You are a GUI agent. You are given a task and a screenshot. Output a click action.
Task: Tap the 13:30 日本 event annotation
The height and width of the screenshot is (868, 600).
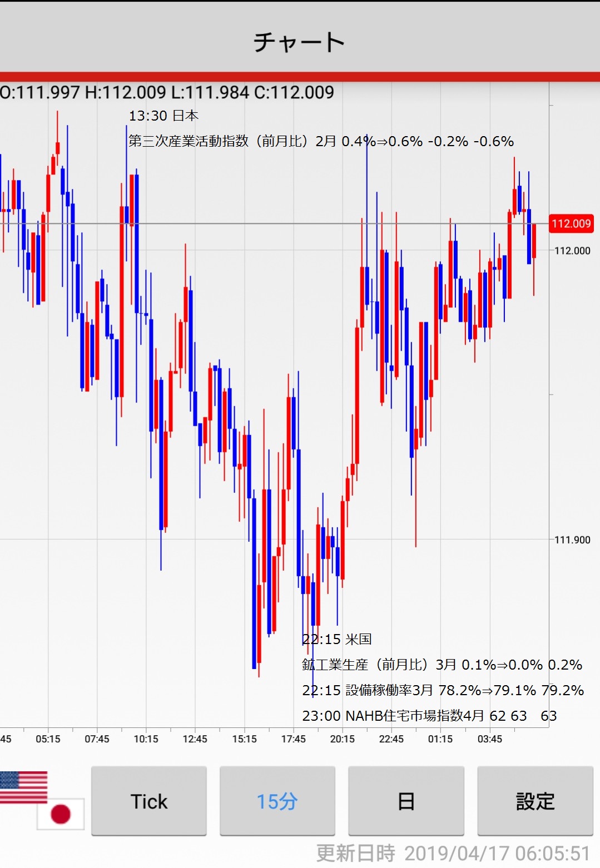coord(163,116)
